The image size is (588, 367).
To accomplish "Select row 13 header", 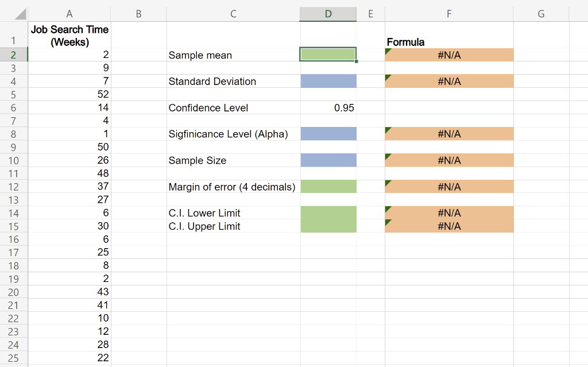I will (14, 200).
